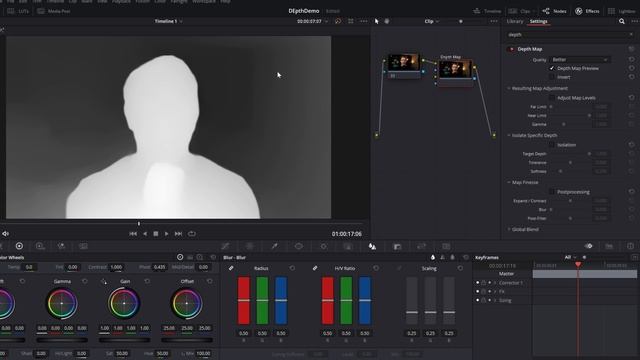Enable Adjust Map Levels checkbox
The height and width of the screenshot is (360, 640).
552,98
